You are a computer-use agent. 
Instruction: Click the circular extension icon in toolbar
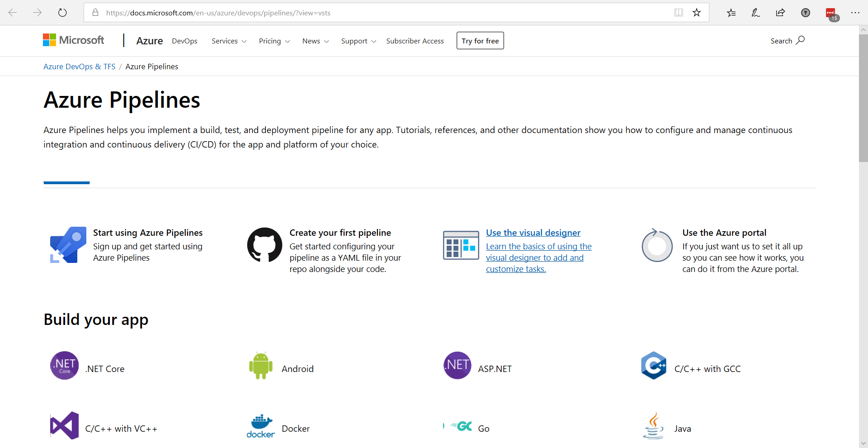[806, 13]
